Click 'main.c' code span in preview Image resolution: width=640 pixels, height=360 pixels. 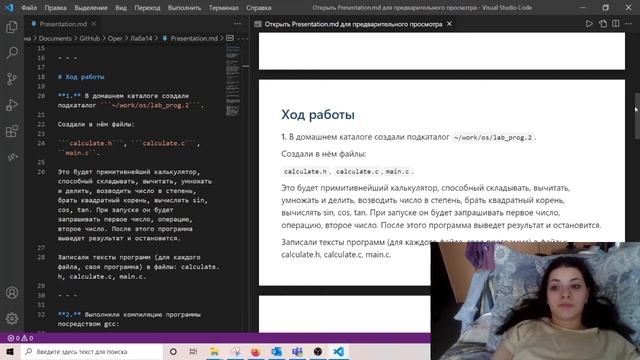[x=397, y=171]
